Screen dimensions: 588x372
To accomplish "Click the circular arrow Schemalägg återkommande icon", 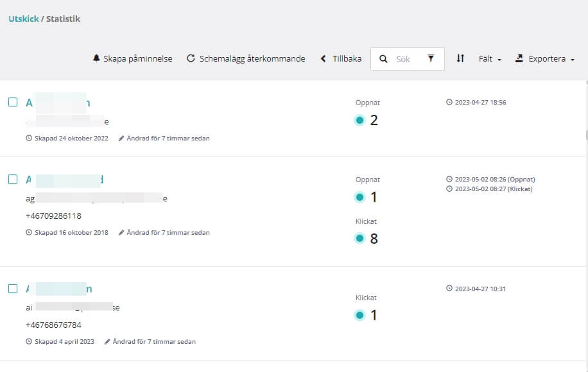I will click(x=191, y=58).
